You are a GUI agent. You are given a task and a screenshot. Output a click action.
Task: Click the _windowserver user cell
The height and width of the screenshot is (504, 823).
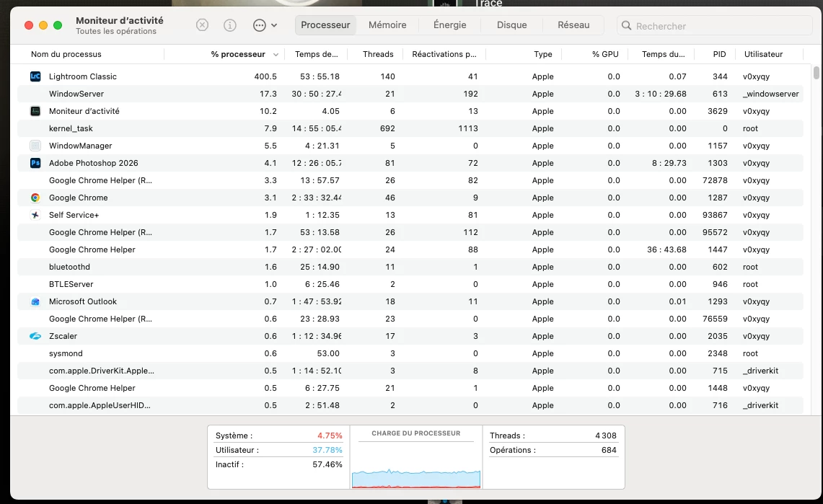[770, 93]
